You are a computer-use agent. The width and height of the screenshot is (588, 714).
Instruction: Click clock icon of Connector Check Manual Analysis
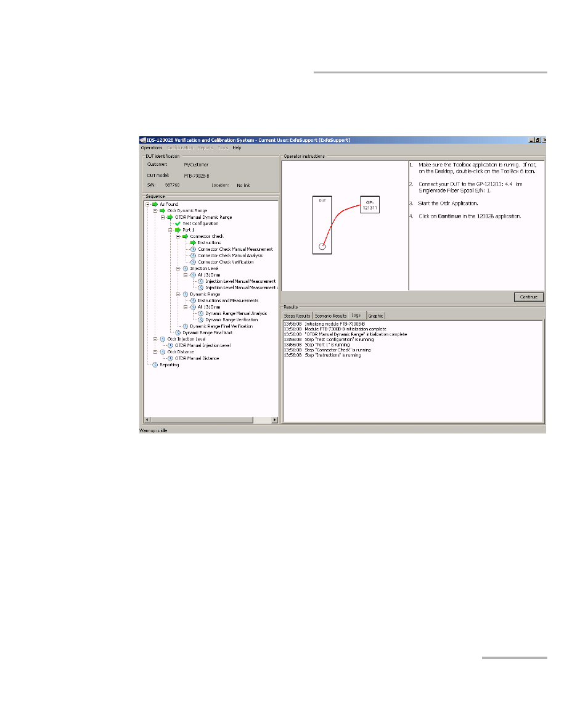[x=193, y=256]
